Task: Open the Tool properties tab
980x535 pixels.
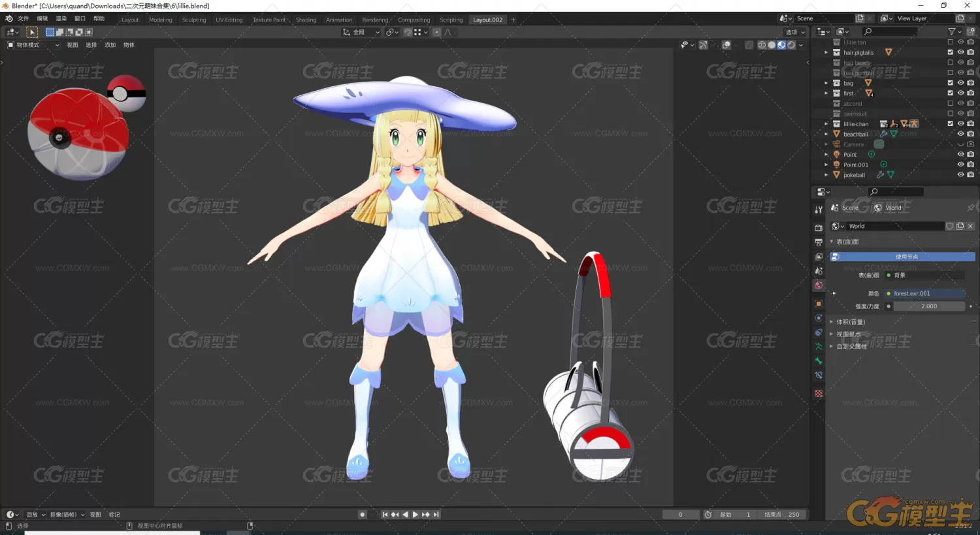Action: click(x=819, y=210)
